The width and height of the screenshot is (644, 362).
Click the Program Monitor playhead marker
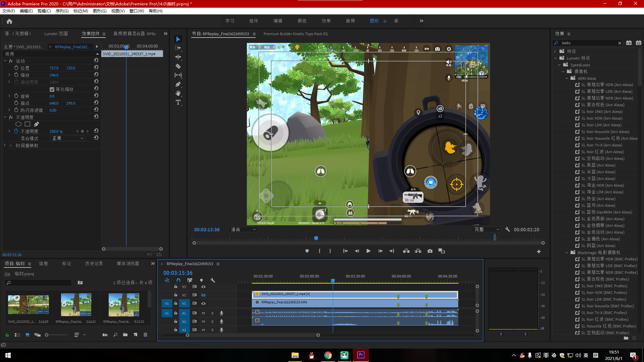pyautogui.click(x=316, y=238)
